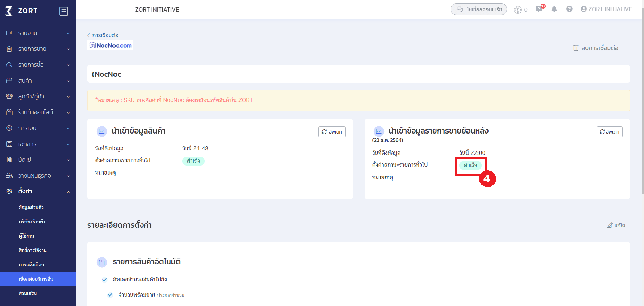Expand the สินค้า menu chevron

(68, 81)
